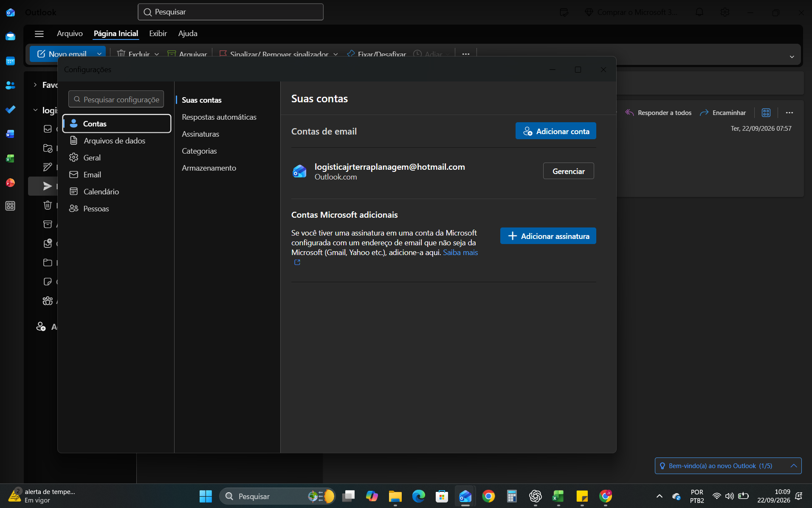Open Assinaturas settings page

click(200, 134)
